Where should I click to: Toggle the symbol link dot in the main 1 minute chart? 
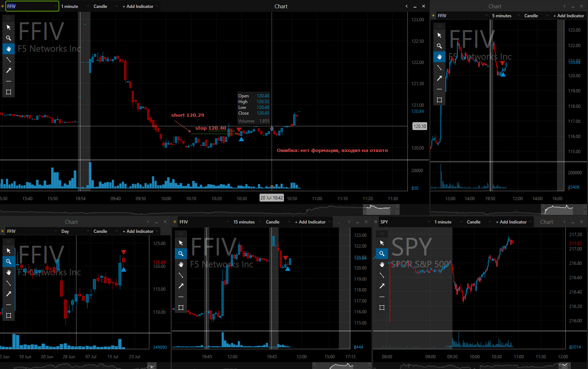[3, 6]
